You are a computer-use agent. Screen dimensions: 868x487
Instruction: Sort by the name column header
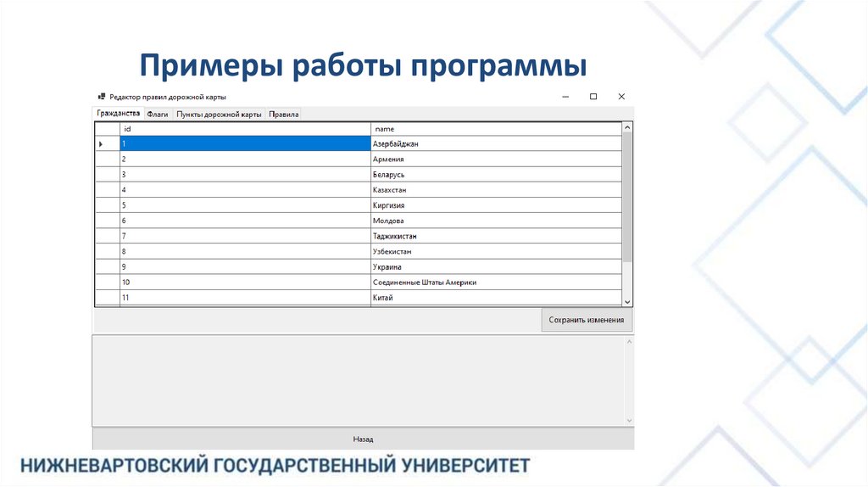tap(496, 128)
